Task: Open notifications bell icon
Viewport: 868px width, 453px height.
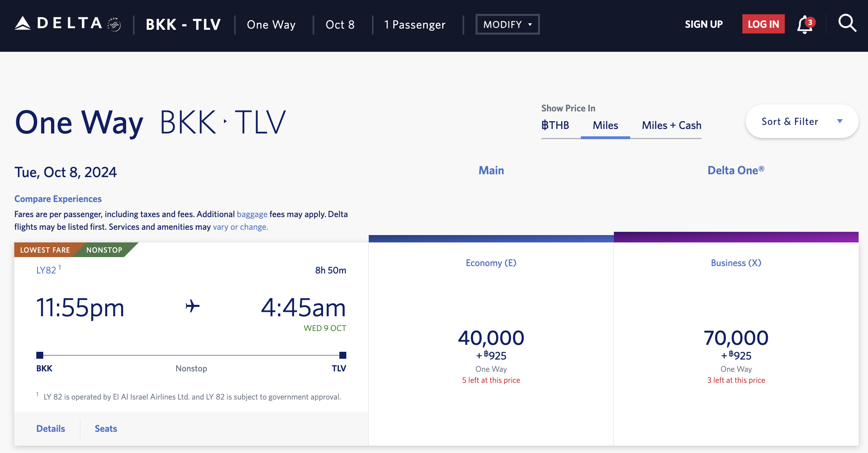Action: [806, 24]
